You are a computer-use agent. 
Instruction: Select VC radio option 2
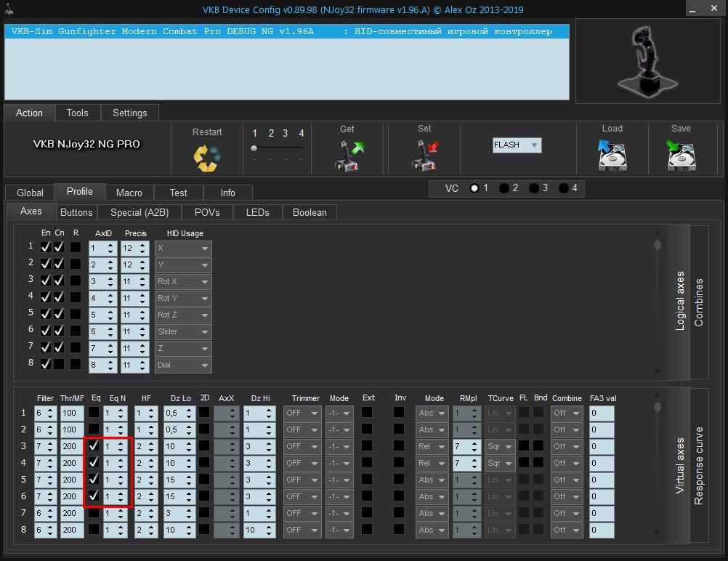(503, 188)
